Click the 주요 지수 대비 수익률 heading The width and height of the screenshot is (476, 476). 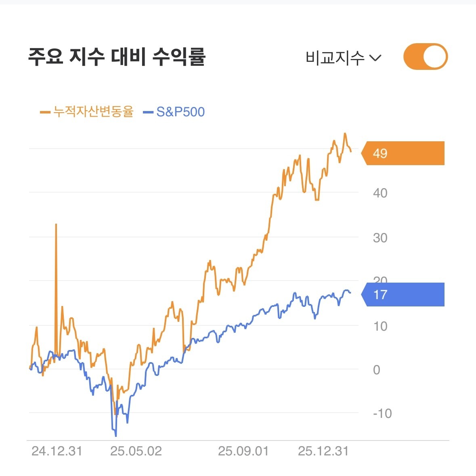pos(117,57)
